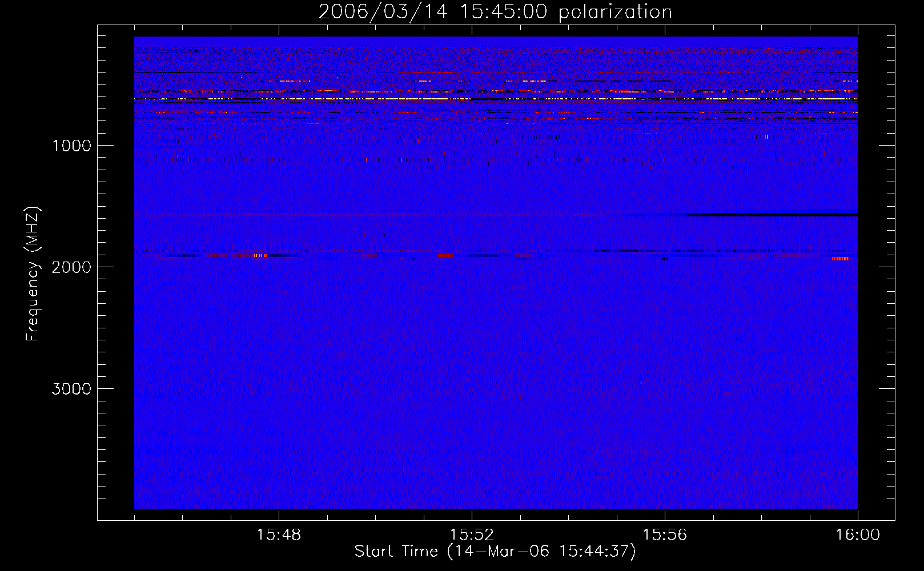
Task: Click the 15:48 time tick label
Action: [279, 535]
